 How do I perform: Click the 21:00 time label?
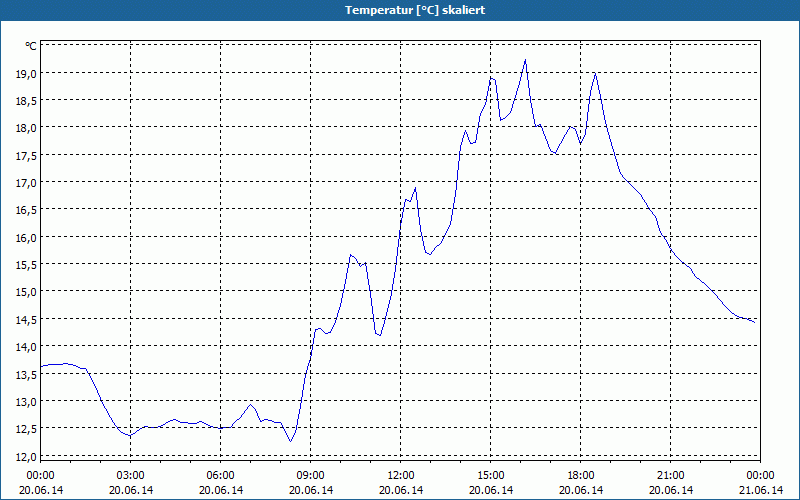pyautogui.click(x=671, y=476)
